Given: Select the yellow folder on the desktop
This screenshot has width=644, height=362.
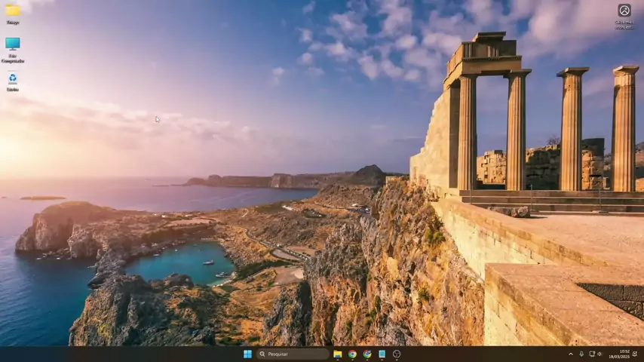Looking at the screenshot, I should [13, 11].
